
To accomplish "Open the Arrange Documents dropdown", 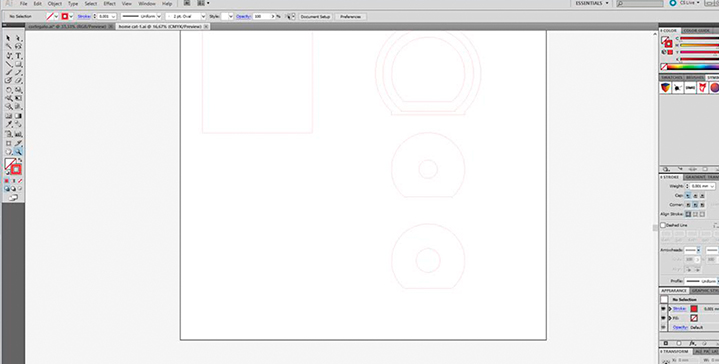I will pyautogui.click(x=203, y=3).
